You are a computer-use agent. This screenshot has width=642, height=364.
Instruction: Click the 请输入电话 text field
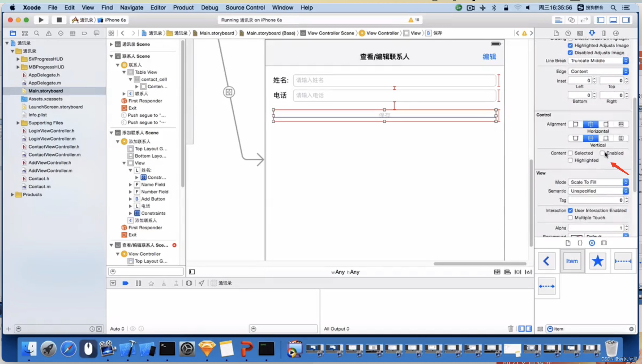point(394,95)
